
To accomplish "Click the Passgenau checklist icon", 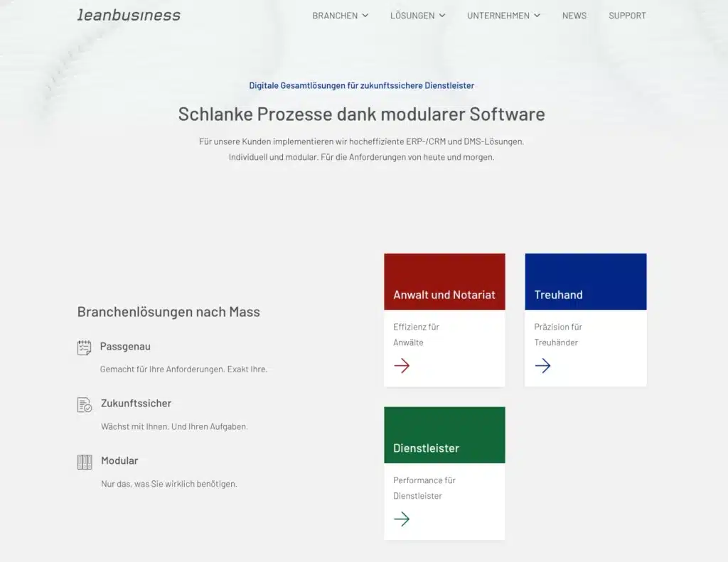I will (x=85, y=347).
